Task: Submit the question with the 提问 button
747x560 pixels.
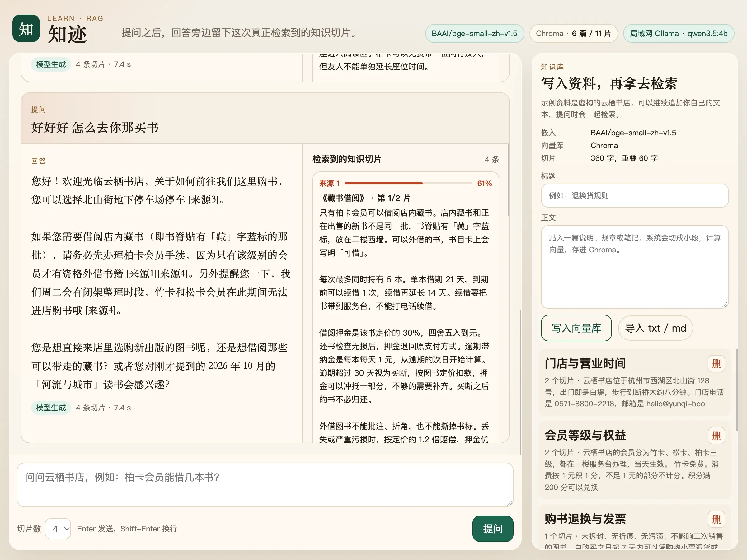Action: pos(493,529)
